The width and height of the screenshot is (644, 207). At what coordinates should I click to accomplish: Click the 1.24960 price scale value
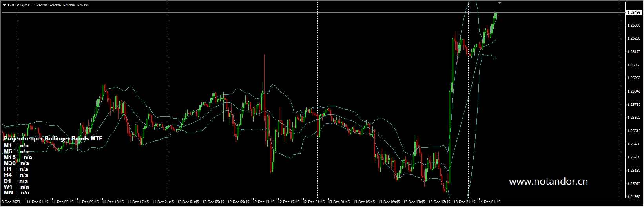[x=634, y=197]
